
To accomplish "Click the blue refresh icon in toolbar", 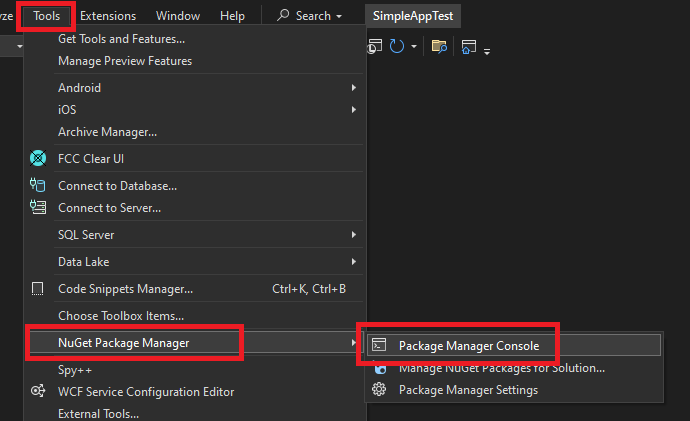I will (397, 46).
